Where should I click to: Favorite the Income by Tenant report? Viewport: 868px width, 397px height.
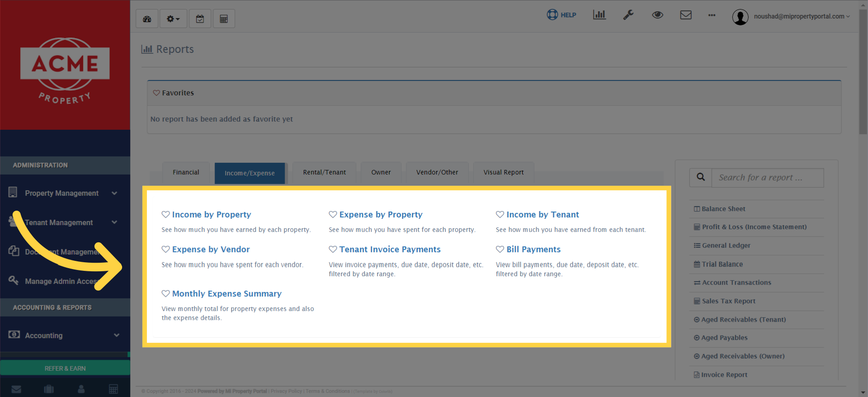click(x=500, y=214)
